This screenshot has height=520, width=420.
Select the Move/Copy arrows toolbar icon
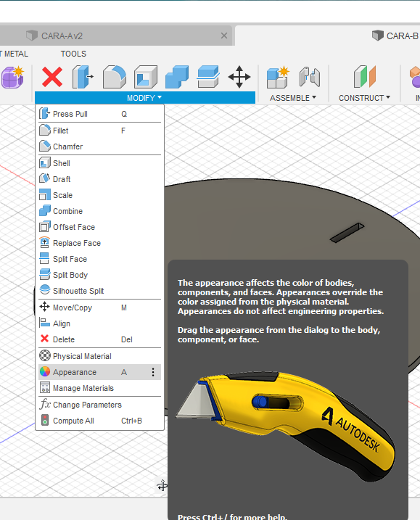point(239,77)
